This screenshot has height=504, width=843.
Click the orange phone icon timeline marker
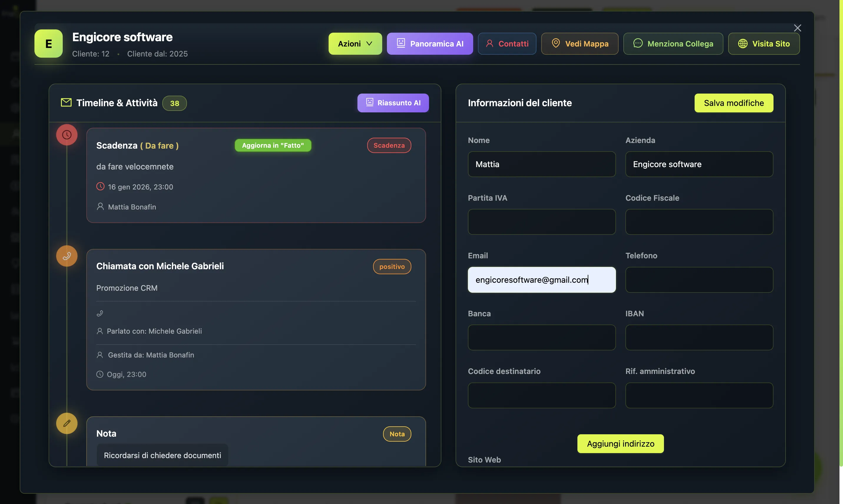point(67,256)
